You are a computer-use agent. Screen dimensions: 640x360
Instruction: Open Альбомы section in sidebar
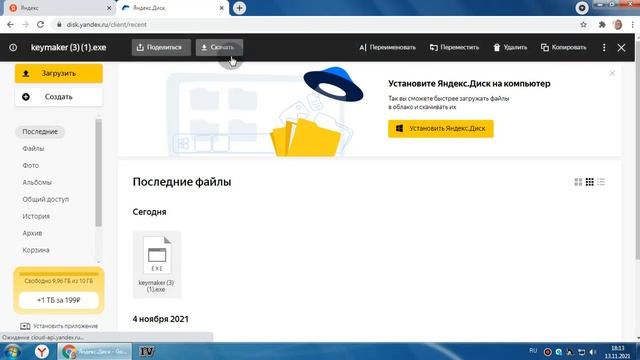pos(37,182)
